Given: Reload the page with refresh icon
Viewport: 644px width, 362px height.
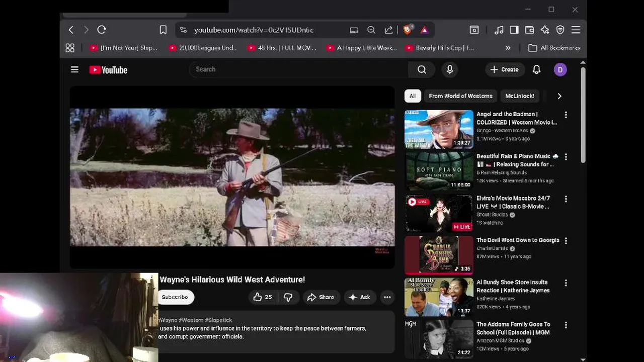Looking at the screenshot, I should [x=102, y=30].
